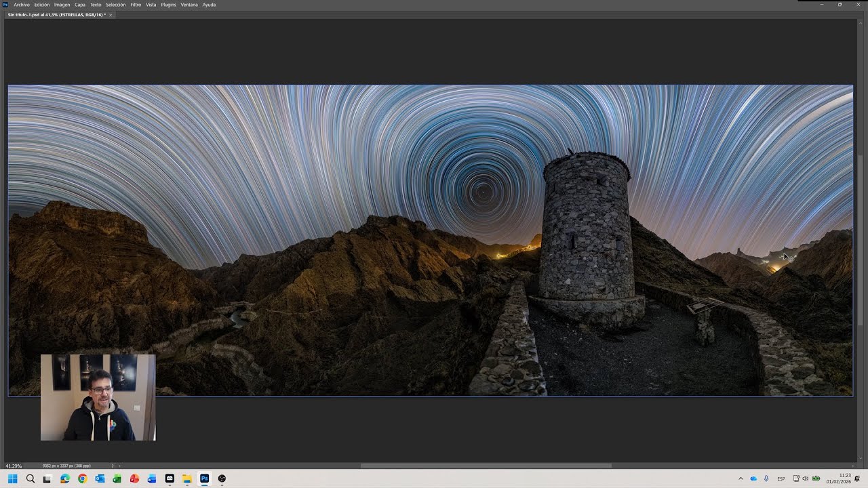Open the red app icon beside Excel
The image size is (868, 488).
click(x=134, y=479)
